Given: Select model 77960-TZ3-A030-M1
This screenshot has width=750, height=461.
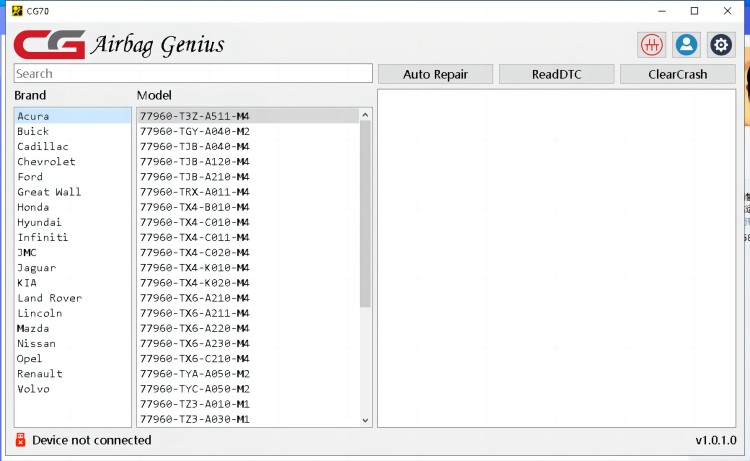Looking at the screenshot, I should click(248, 419).
